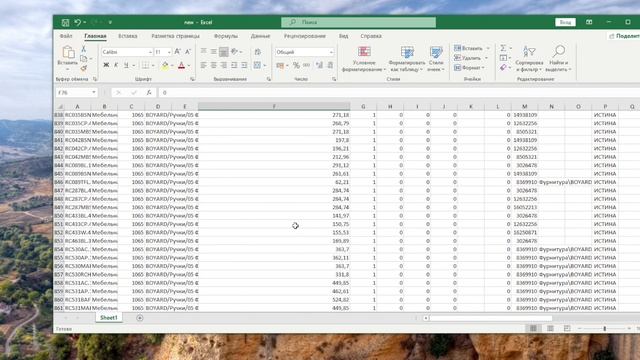640x360 pixels.
Task: Switch to the Разметка страницы tab
Action: coord(176,36)
